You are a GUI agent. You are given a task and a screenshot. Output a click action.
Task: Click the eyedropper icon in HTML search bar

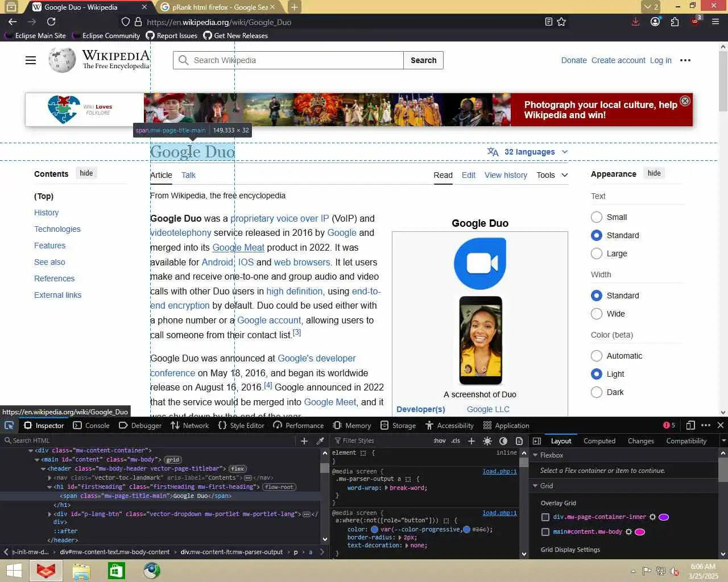(320, 440)
